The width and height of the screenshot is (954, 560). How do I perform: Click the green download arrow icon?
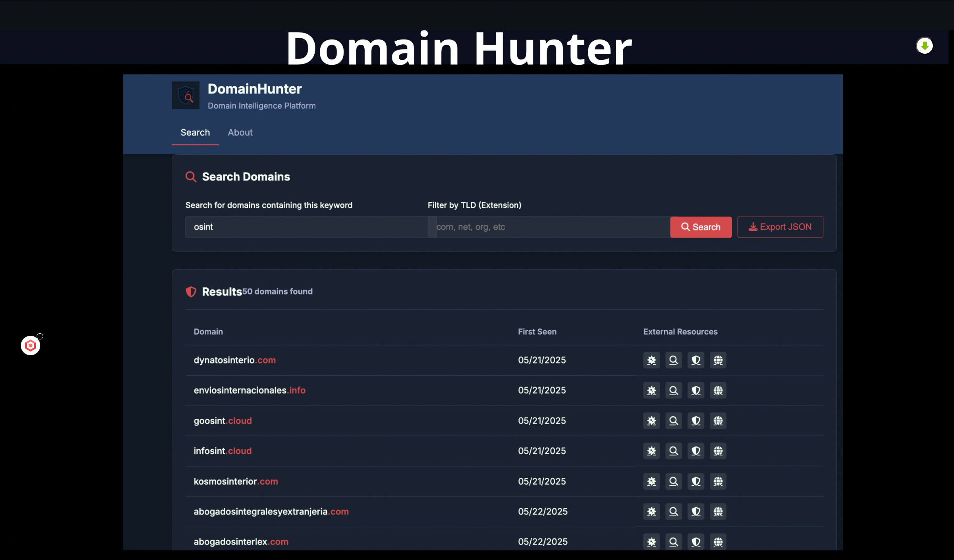(x=925, y=46)
